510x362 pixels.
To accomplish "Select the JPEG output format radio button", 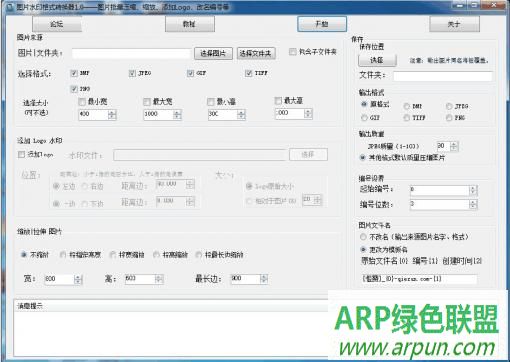I will point(449,106).
